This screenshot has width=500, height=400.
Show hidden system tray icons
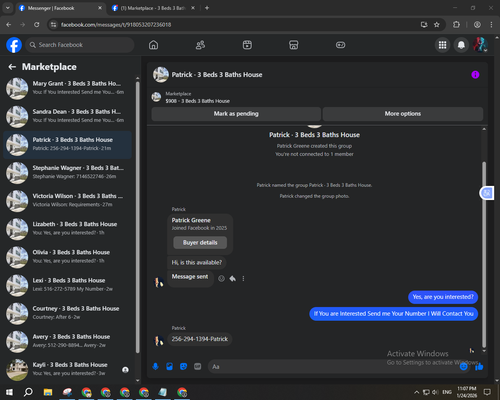click(x=416, y=392)
